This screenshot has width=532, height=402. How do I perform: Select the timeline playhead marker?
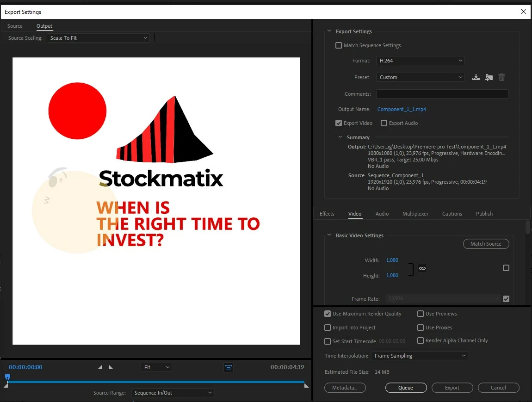pos(7,377)
